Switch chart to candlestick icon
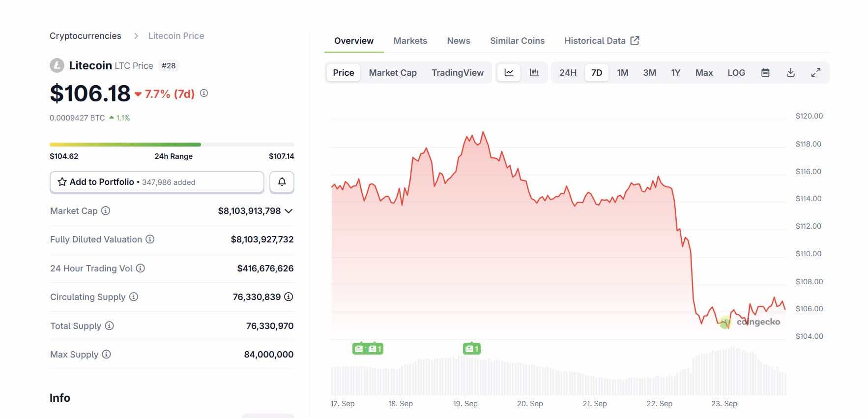This screenshot has width=868, height=418. (x=534, y=73)
